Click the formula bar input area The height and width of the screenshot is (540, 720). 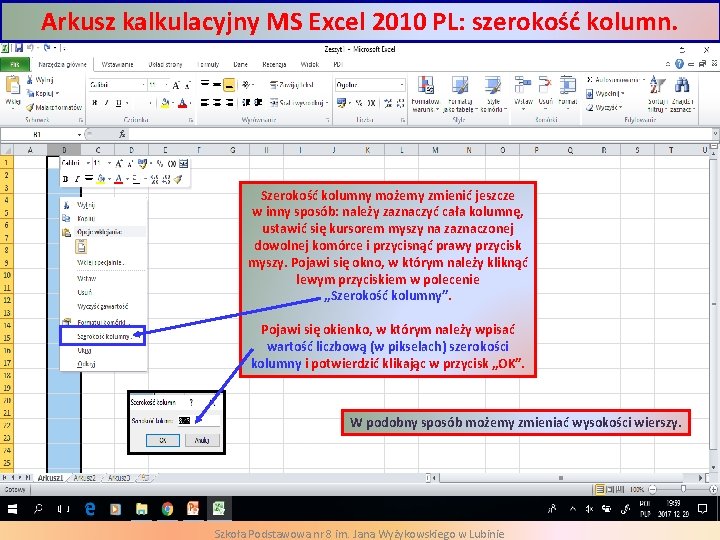[x=420, y=134]
